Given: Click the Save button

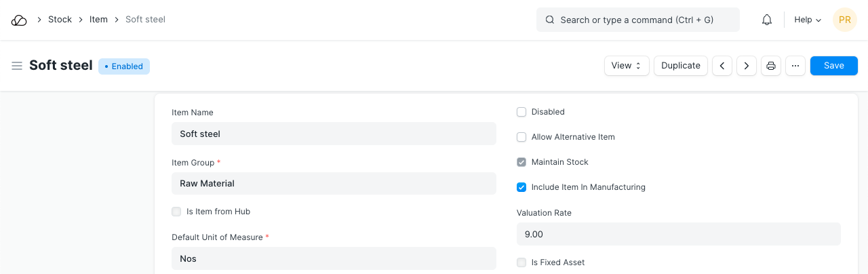Looking at the screenshot, I should click(833, 66).
